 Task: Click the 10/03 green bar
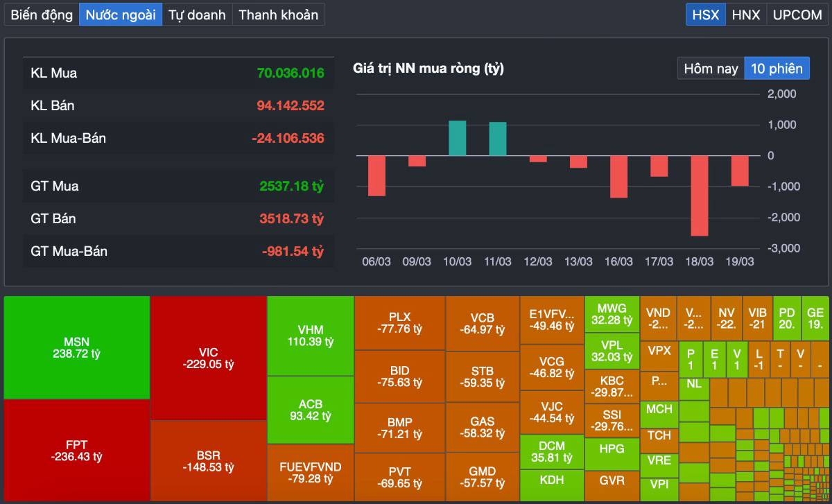pyautogui.click(x=457, y=138)
